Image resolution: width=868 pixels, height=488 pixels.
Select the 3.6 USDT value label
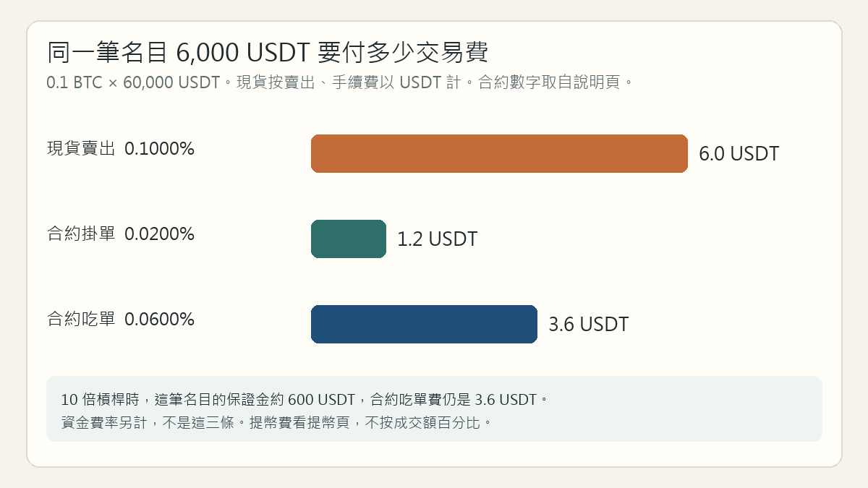588,325
